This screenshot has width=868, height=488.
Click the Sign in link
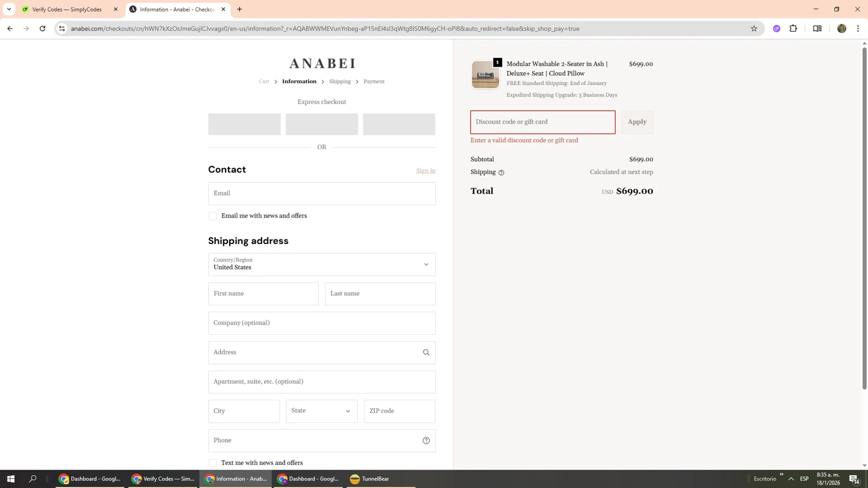coord(426,171)
